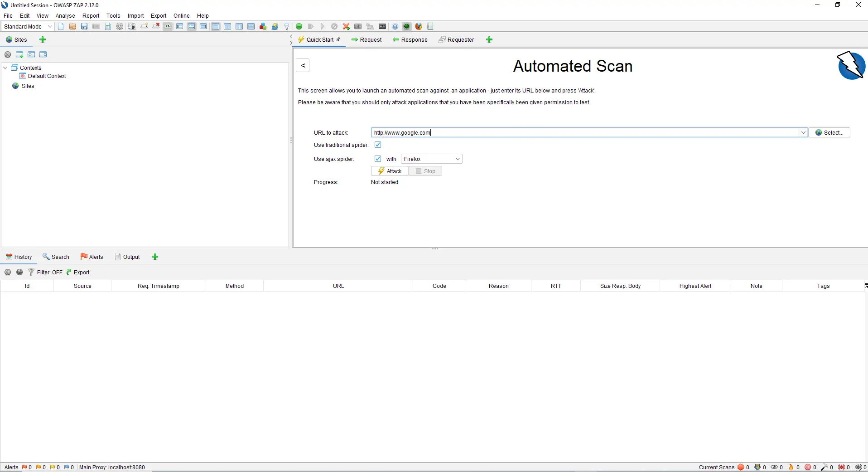
Task: Click the green break on requests circle
Action: [299, 26]
